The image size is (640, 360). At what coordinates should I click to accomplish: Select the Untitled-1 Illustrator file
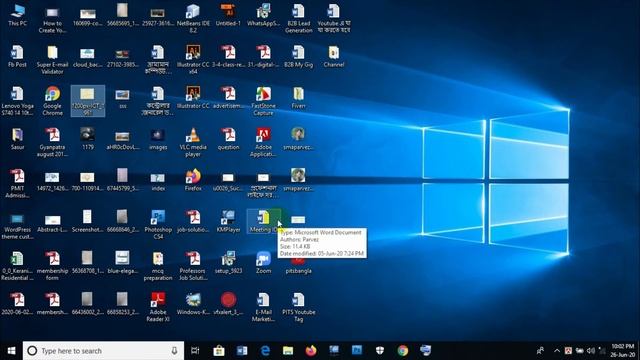(x=228, y=15)
